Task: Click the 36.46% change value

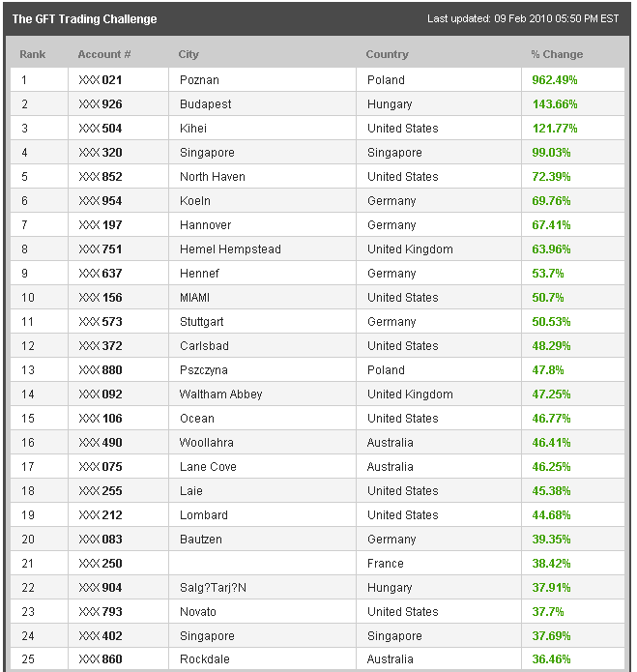Action: click(x=551, y=660)
